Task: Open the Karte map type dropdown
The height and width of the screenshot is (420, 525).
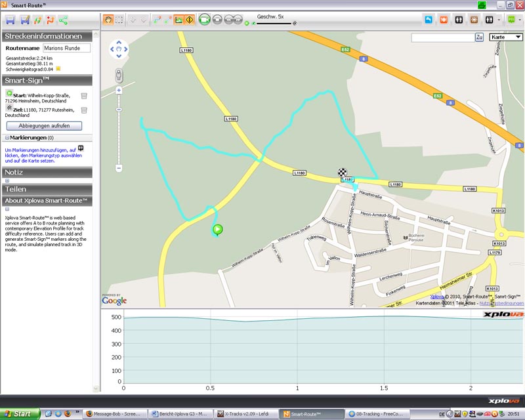Action: [505, 37]
